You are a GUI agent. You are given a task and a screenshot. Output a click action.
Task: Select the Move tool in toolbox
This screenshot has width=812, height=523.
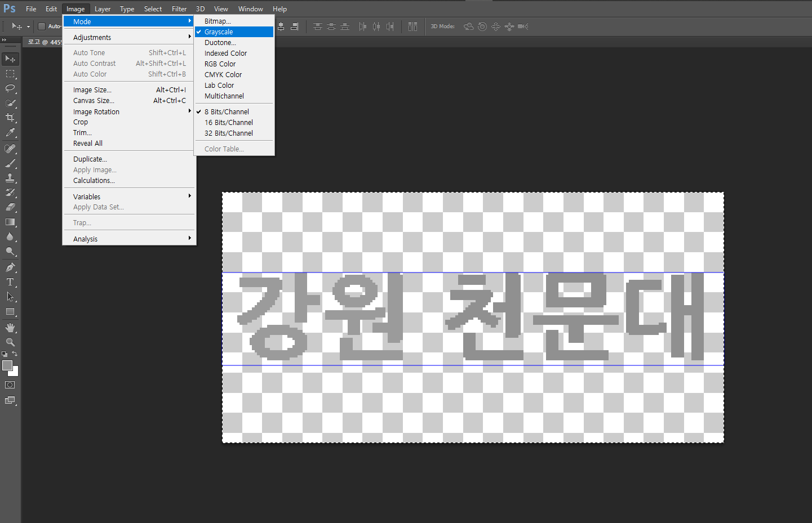(10, 59)
